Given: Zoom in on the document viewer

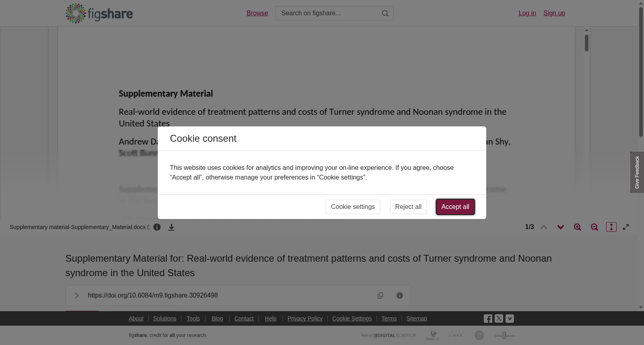Looking at the screenshot, I should point(578,227).
